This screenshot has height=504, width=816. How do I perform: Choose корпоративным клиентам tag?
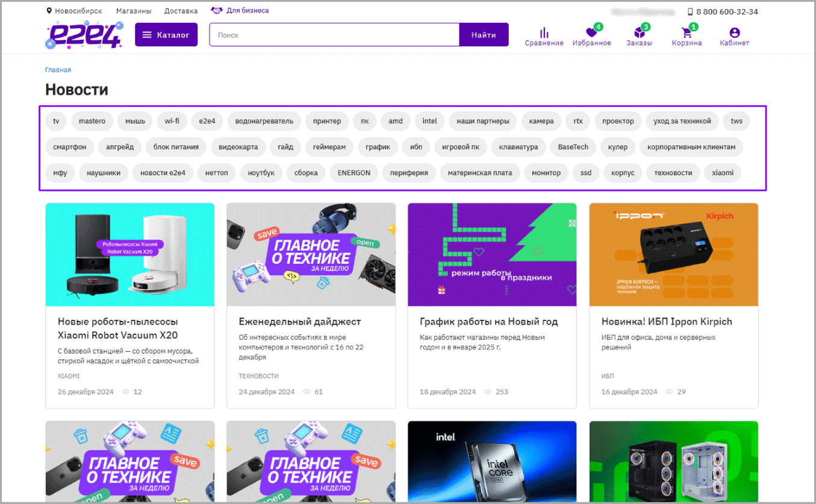pyautogui.click(x=691, y=147)
